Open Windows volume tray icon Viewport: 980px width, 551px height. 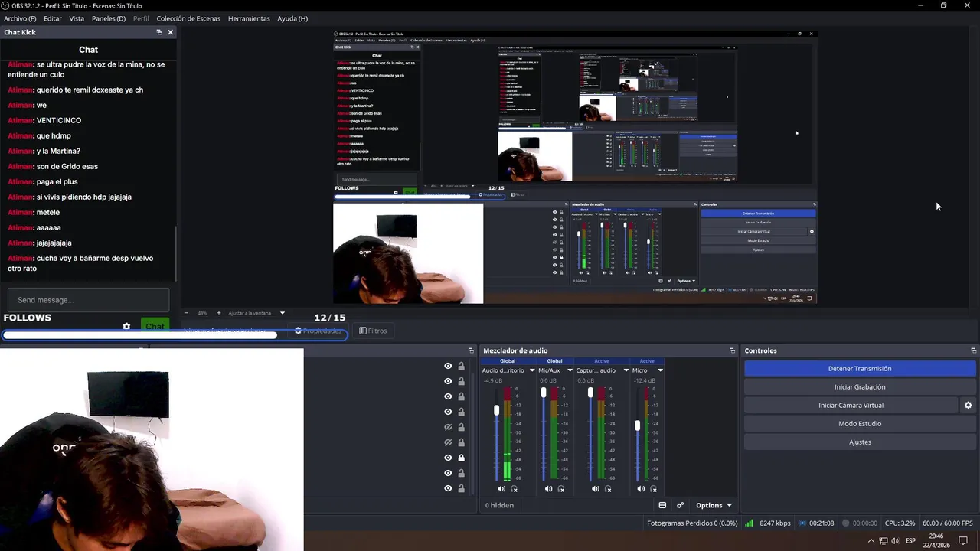(896, 541)
